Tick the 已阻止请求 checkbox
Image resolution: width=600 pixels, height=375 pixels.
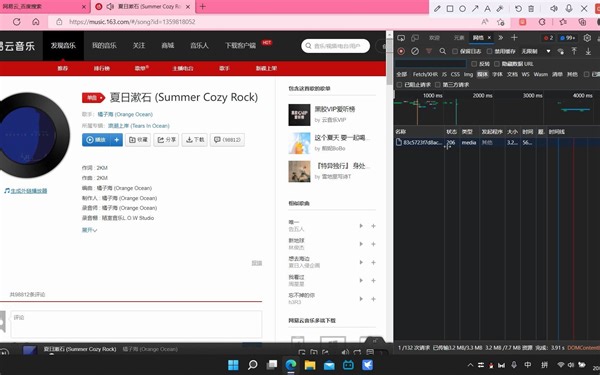(399, 85)
